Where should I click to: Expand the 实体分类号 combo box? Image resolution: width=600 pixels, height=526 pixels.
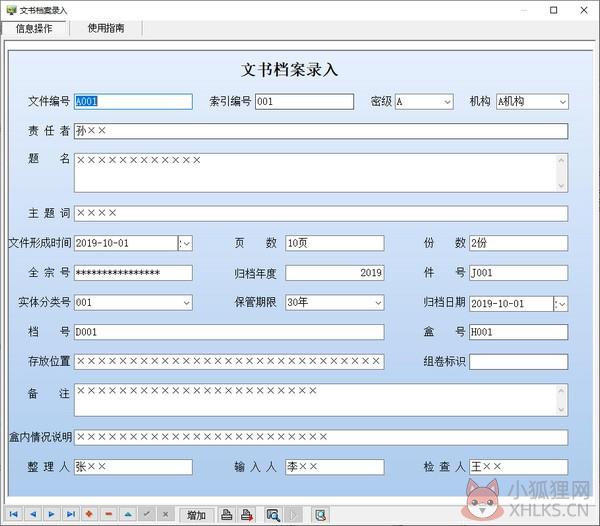186,303
